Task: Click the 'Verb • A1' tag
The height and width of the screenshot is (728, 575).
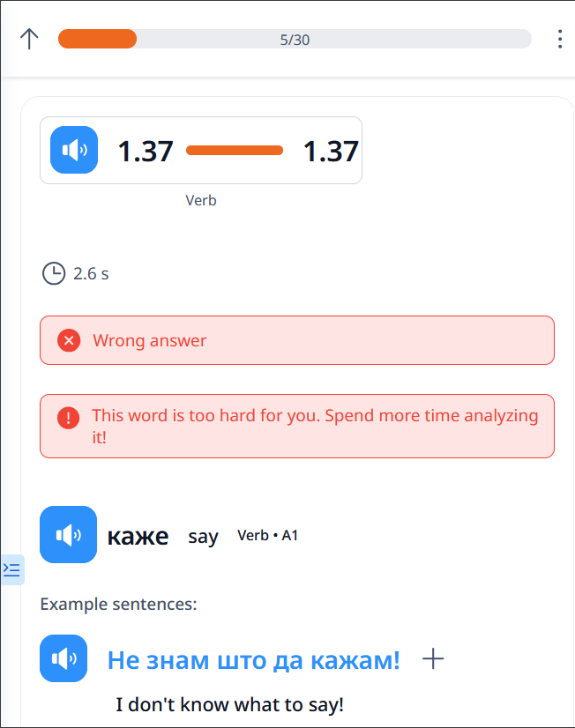Action: (x=267, y=535)
